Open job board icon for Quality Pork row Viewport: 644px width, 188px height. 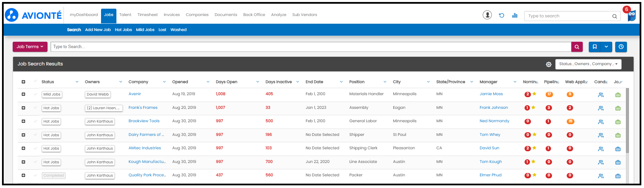(618, 176)
